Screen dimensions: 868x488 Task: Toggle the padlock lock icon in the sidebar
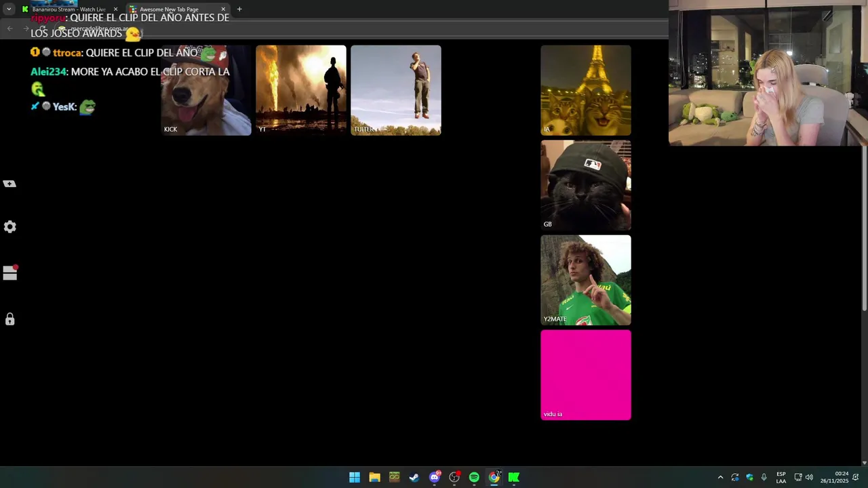tap(9, 319)
